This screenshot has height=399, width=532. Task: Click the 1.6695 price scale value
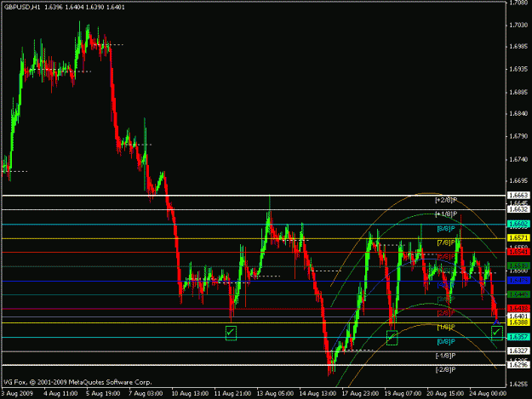click(x=519, y=180)
